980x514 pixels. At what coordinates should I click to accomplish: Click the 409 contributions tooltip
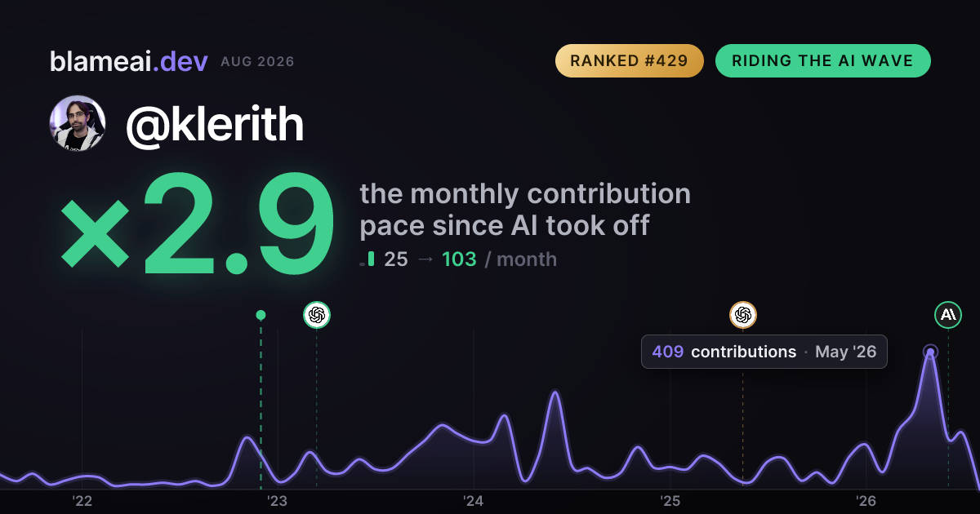[x=764, y=352]
